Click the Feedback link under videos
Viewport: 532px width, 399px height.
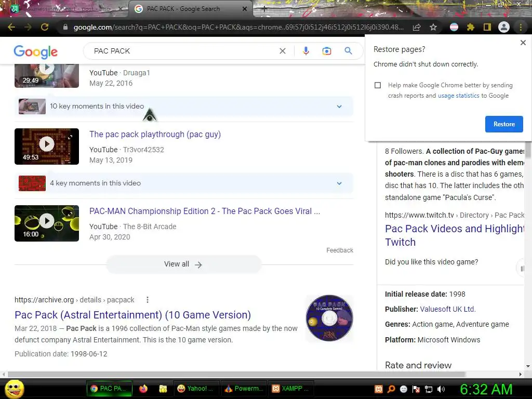tap(340, 250)
